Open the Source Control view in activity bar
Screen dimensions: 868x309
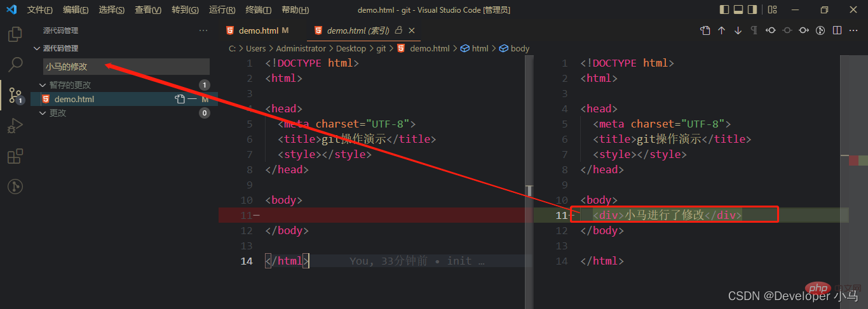coord(15,95)
